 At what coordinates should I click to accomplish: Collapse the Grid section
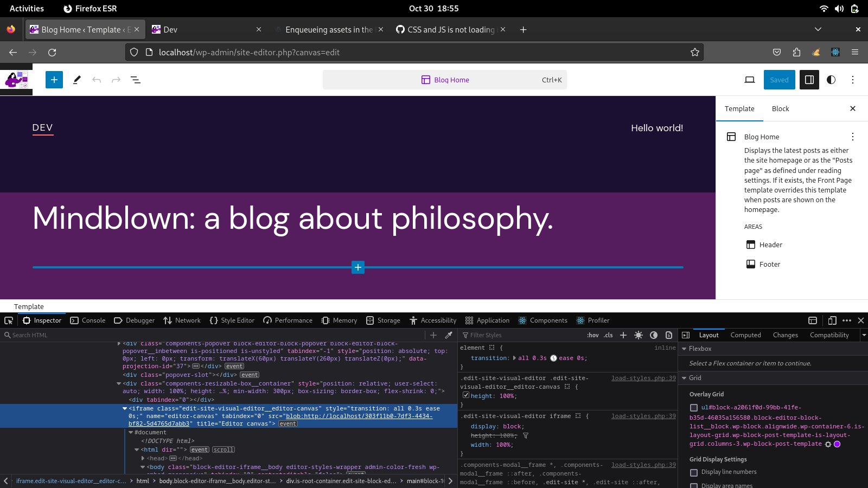(685, 378)
